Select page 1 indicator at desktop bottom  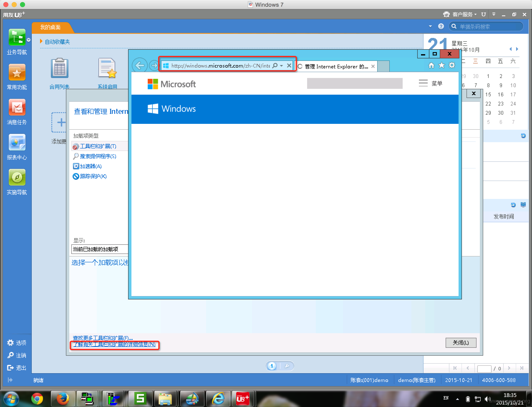[x=272, y=366]
